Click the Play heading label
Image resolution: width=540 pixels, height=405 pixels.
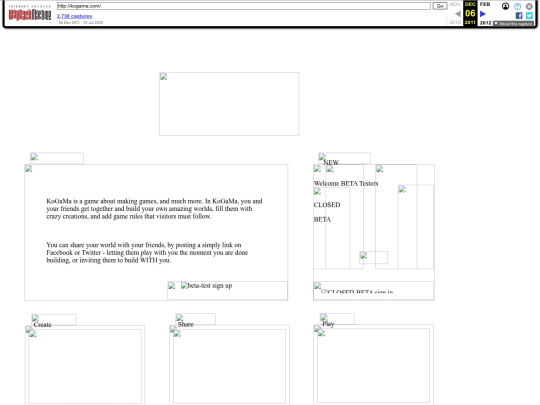point(328,324)
